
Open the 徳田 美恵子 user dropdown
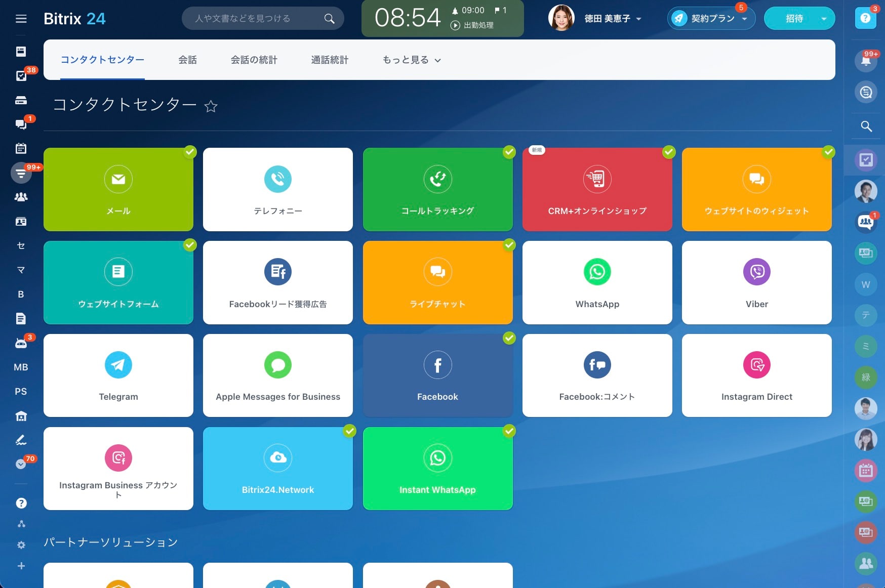613,19
